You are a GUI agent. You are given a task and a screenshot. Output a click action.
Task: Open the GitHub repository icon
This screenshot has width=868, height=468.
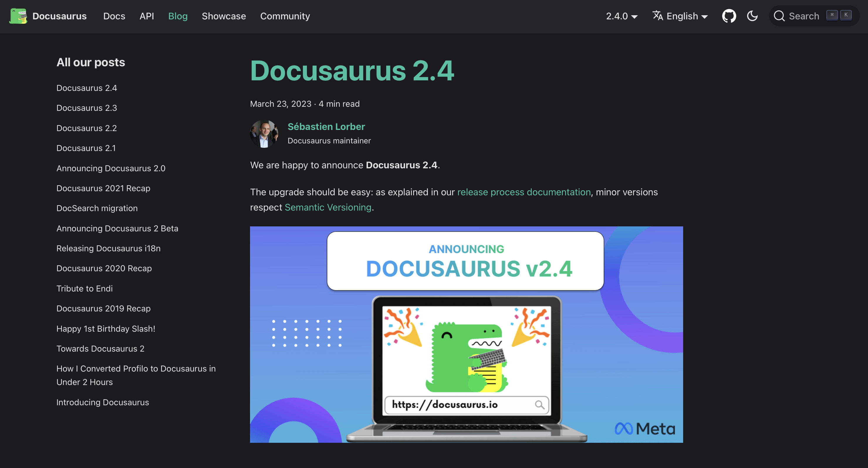(x=729, y=16)
